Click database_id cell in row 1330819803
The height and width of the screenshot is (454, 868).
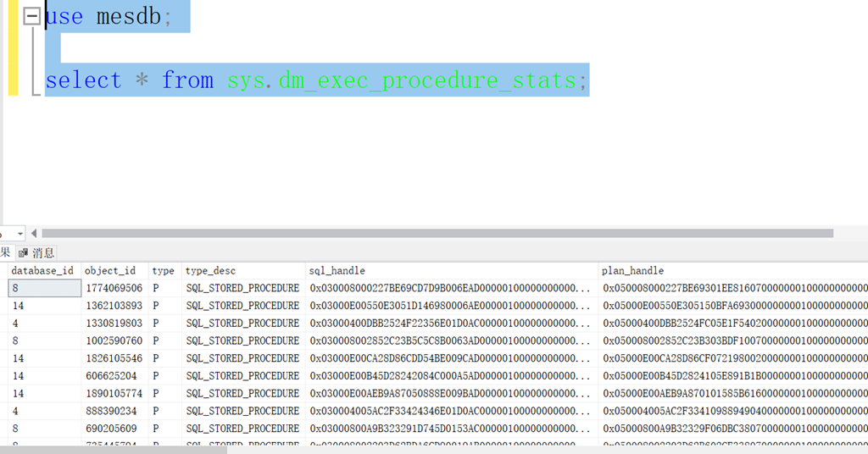(x=44, y=324)
